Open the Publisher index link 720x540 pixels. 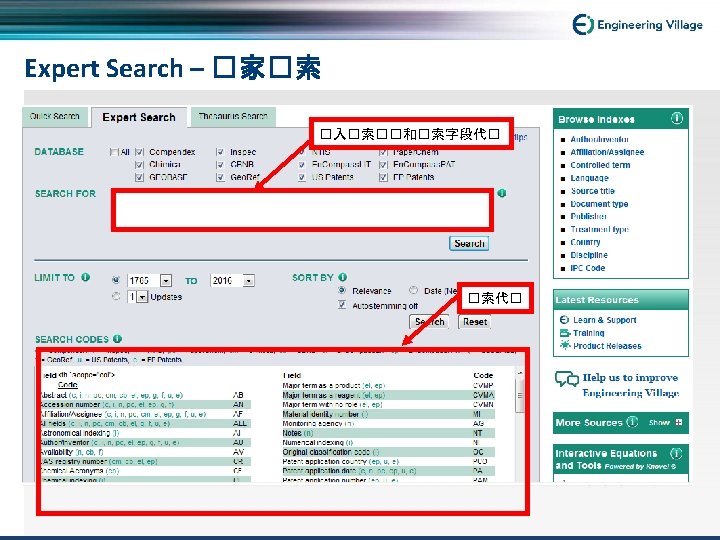tap(588, 216)
